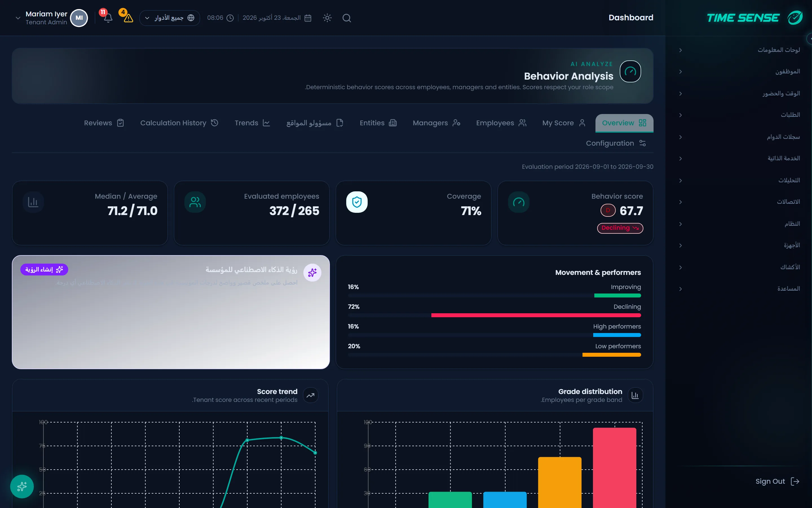The image size is (812, 508).
Task: Open the Trends tab
Action: pos(252,123)
